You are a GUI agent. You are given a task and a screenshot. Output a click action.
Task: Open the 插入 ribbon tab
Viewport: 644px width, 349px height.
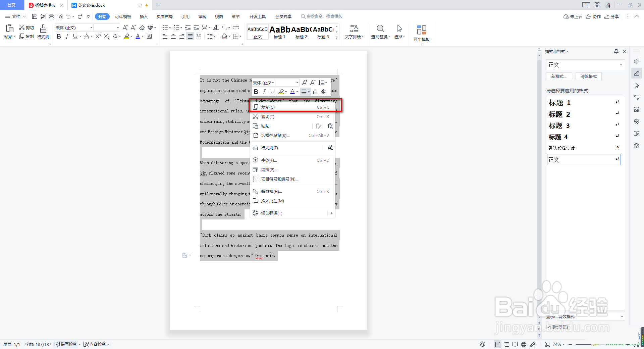pos(144,16)
